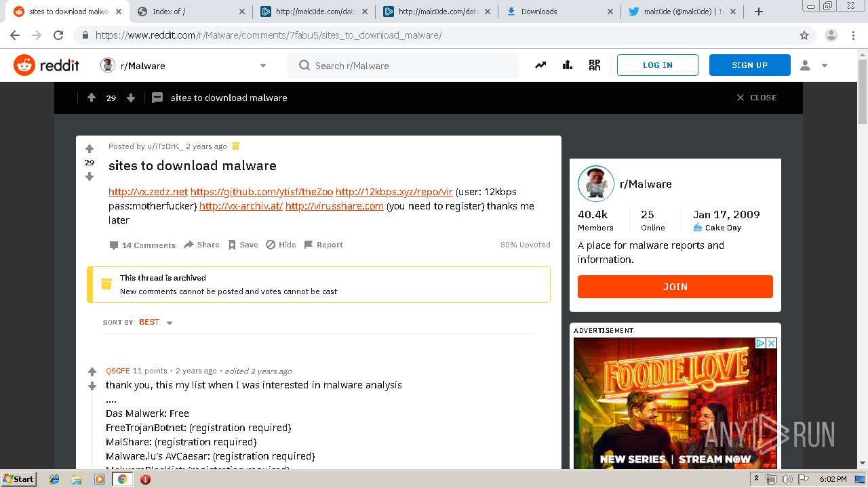Open the github theZoo link
Screen dimensions: 868x488
pos(262,192)
